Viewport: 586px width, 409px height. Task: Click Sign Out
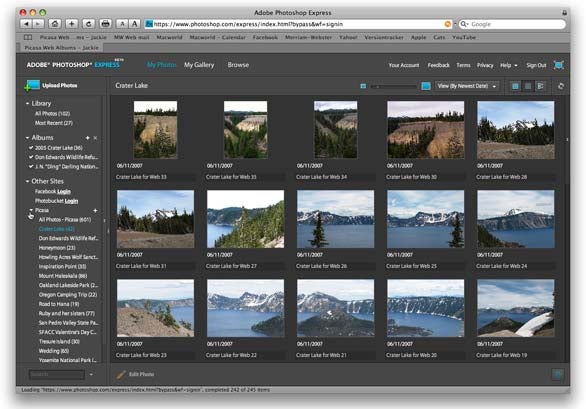[536, 65]
